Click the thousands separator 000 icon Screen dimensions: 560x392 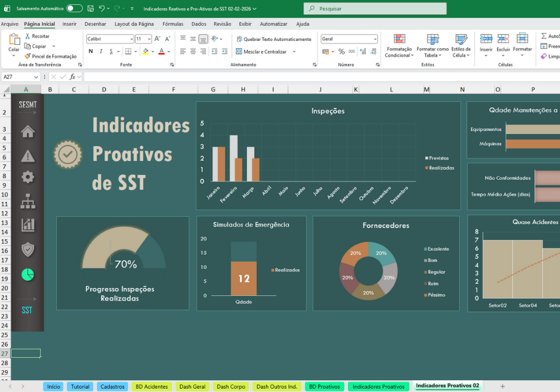(352, 52)
